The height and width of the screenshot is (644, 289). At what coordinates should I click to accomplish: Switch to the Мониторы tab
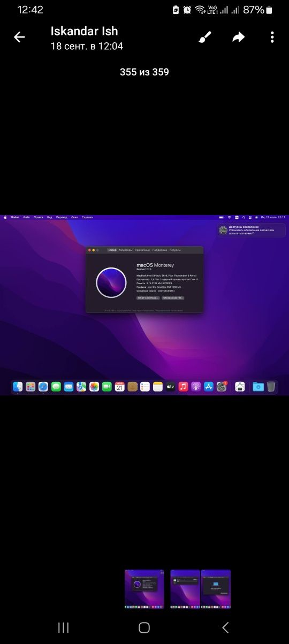click(x=126, y=250)
